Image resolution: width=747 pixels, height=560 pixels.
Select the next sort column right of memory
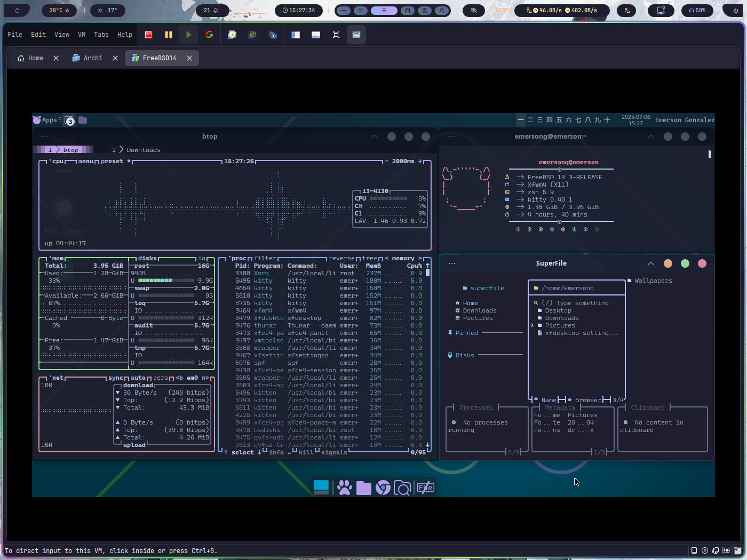pyautogui.click(x=420, y=258)
